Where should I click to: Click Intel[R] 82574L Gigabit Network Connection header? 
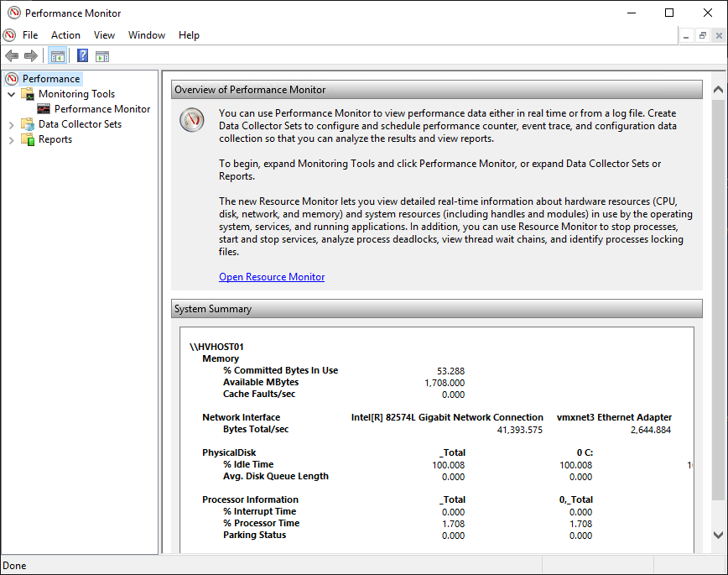point(447,417)
